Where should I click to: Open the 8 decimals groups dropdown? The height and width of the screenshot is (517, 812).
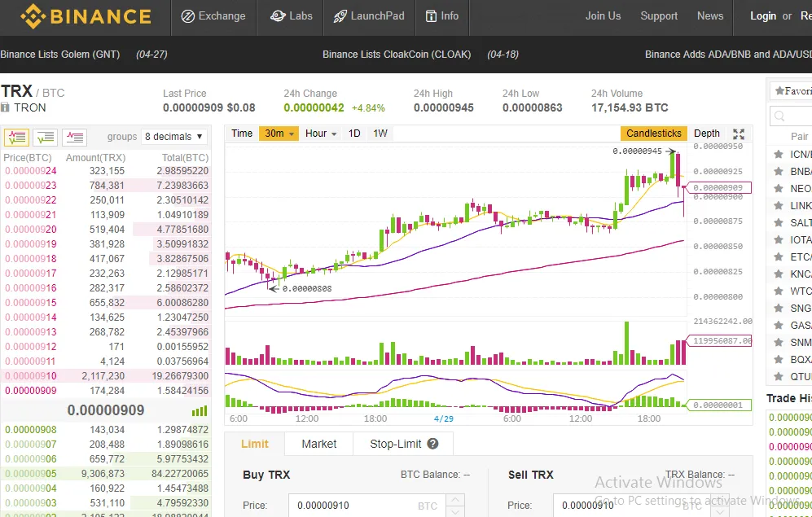click(174, 137)
